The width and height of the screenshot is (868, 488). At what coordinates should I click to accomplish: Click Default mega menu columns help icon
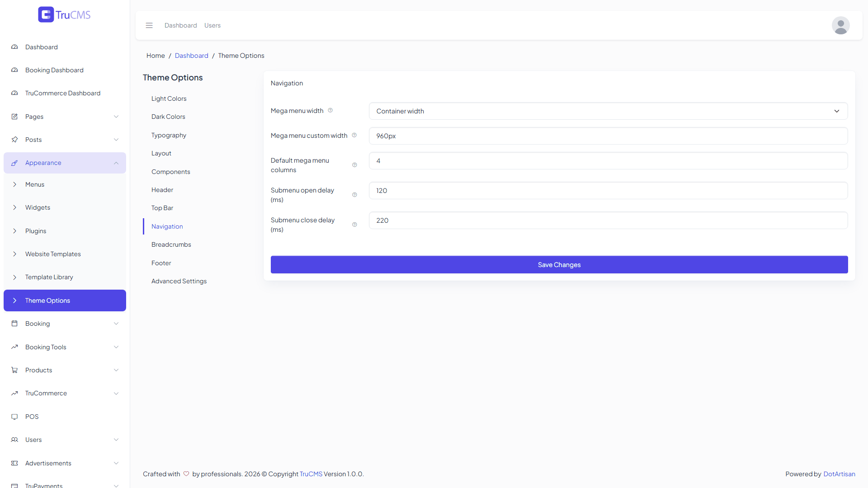354,165
